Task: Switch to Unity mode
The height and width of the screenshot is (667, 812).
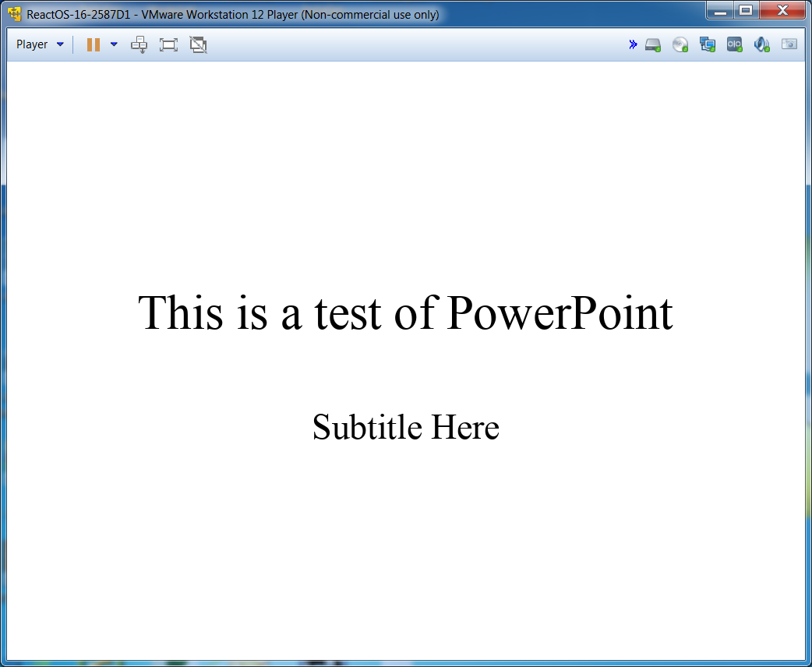Action: coord(199,44)
